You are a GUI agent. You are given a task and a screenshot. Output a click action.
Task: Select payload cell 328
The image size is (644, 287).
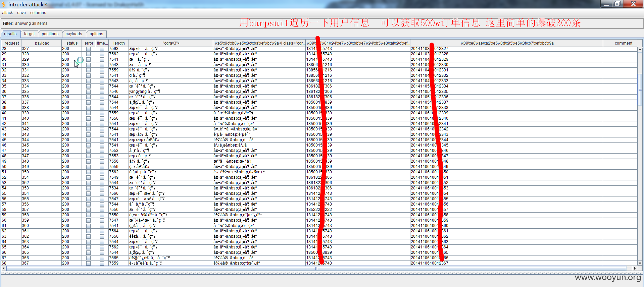42,54
